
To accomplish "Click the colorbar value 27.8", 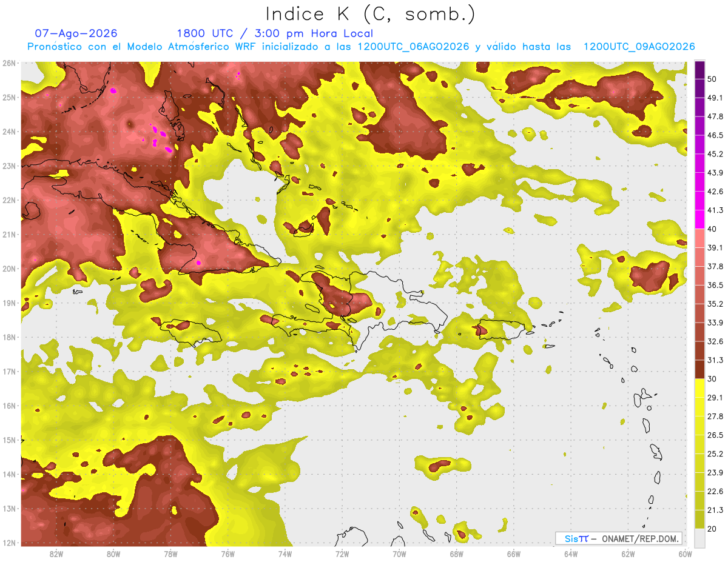I will 715,416.
